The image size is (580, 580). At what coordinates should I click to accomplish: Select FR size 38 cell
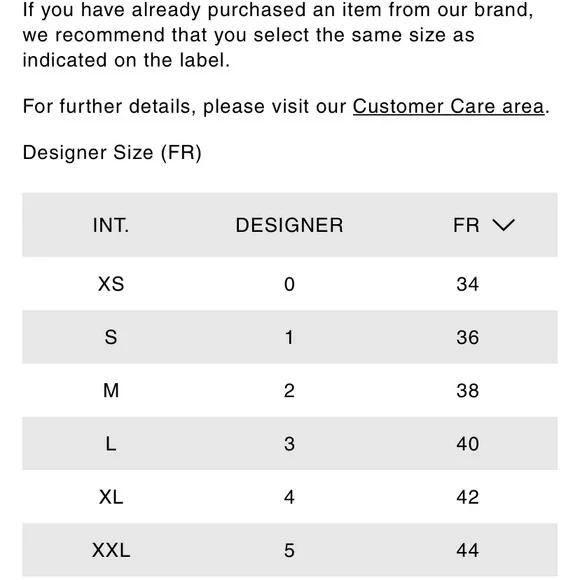click(x=468, y=391)
